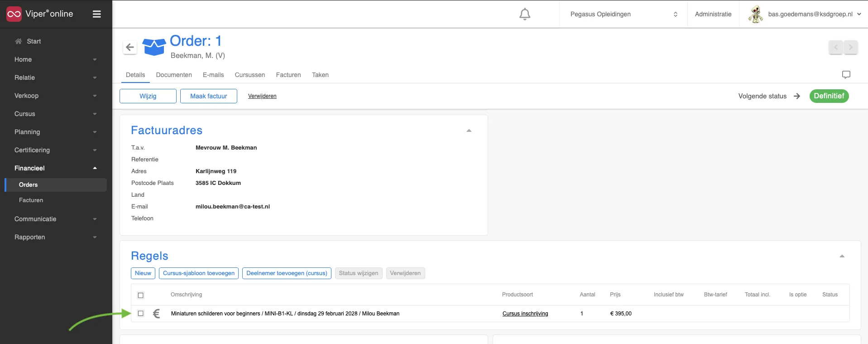
Task: Click the Totaal incl. column header
Action: pos(758,295)
